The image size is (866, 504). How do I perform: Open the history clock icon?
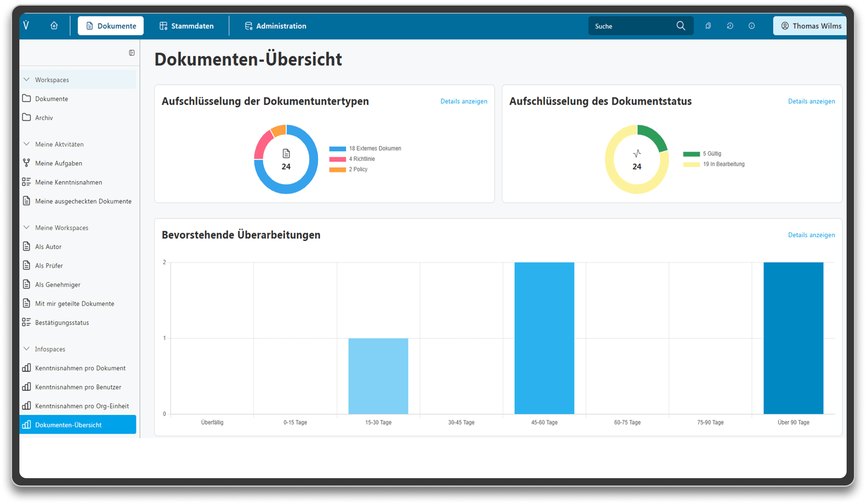(730, 26)
